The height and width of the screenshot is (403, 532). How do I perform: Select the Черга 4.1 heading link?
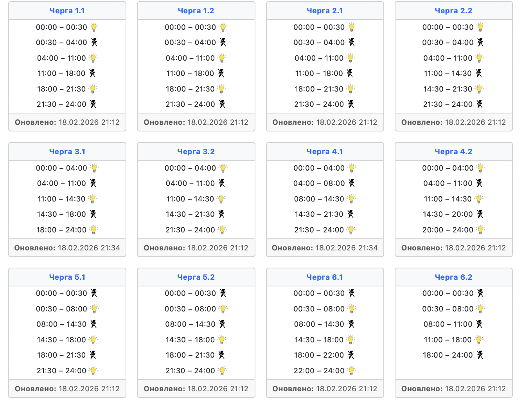[325, 152]
